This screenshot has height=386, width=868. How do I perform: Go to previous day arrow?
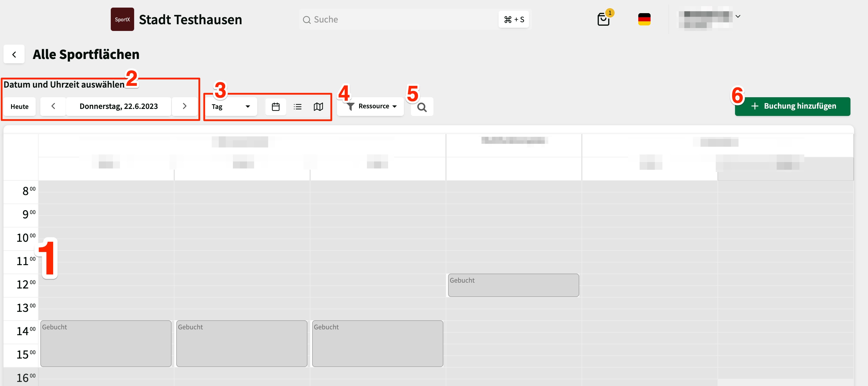(53, 106)
